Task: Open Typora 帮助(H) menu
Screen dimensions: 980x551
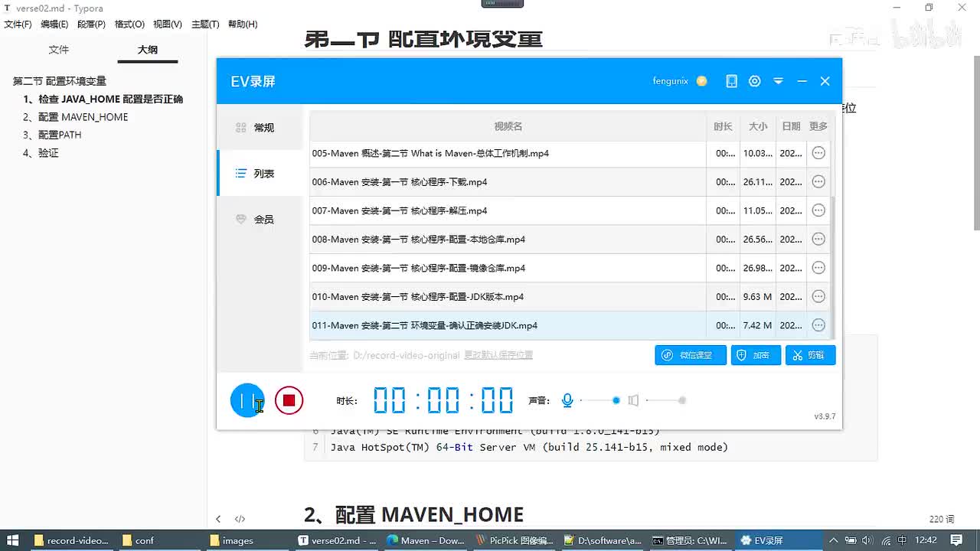Action: 243,24
